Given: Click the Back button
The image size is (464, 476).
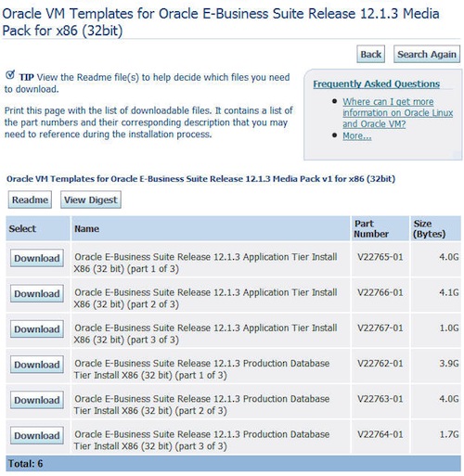Looking at the screenshot, I should pos(370,54).
